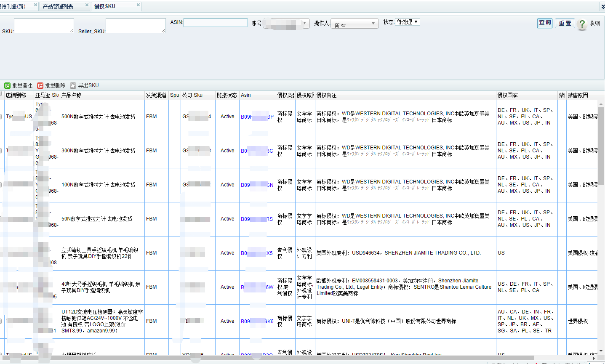Click the 导出SKU export icon
The image size is (605, 364).
pyautogui.click(x=73, y=85)
